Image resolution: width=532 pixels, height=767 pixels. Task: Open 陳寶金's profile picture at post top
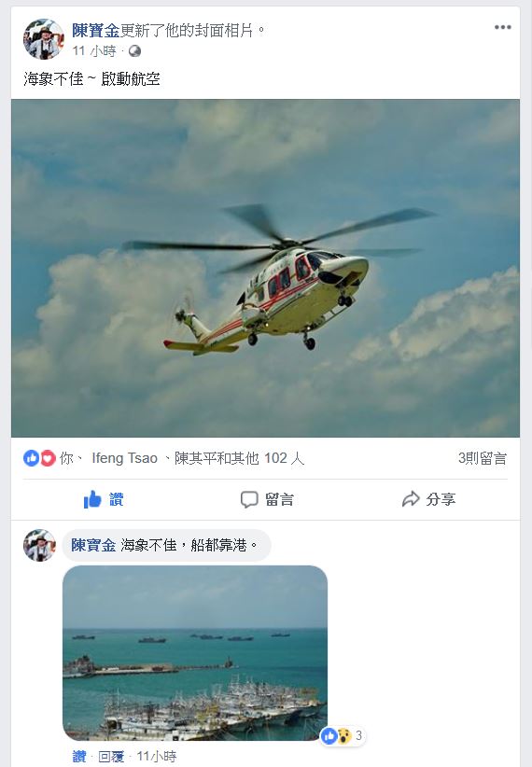pyautogui.click(x=44, y=38)
